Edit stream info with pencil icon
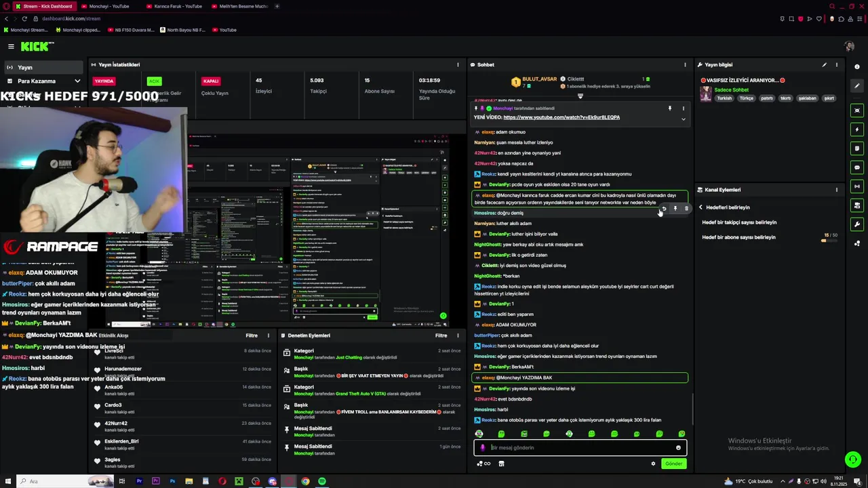868x488 pixels. point(824,64)
